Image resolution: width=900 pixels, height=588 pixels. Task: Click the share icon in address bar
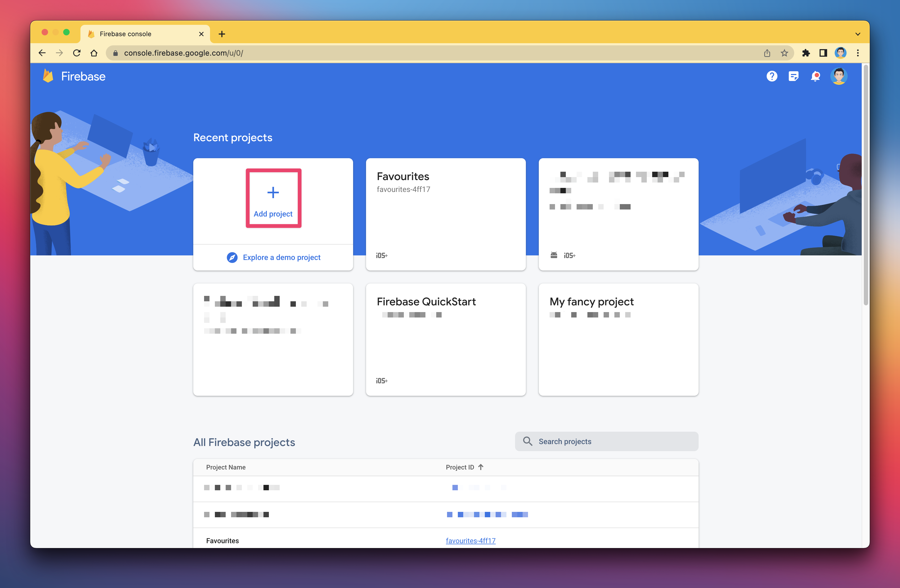coord(767,53)
